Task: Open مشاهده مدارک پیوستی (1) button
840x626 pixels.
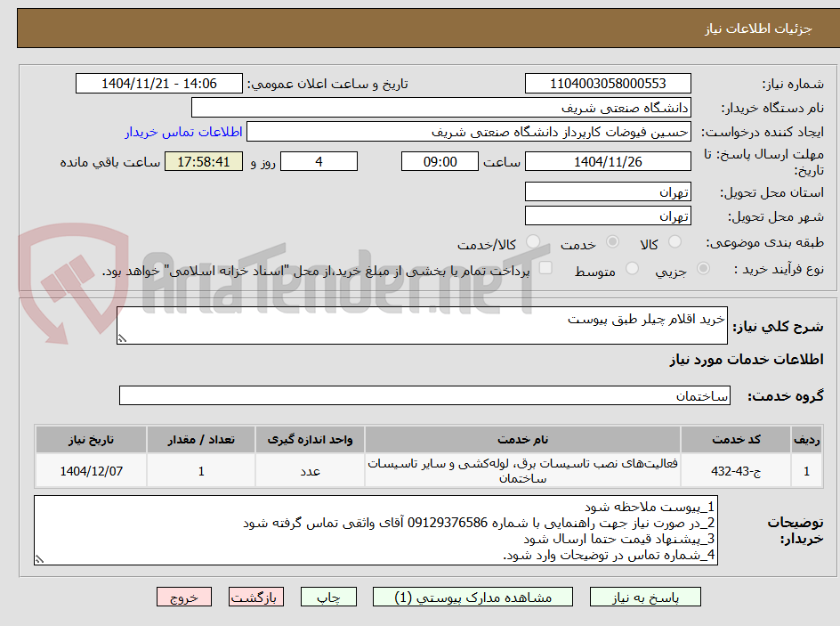Action: [x=472, y=597]
